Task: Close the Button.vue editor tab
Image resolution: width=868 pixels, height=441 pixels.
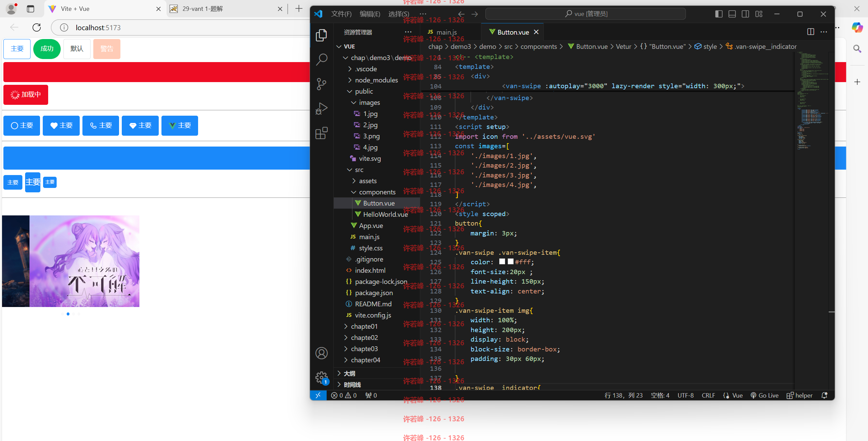Action: (x=536, y=32)
